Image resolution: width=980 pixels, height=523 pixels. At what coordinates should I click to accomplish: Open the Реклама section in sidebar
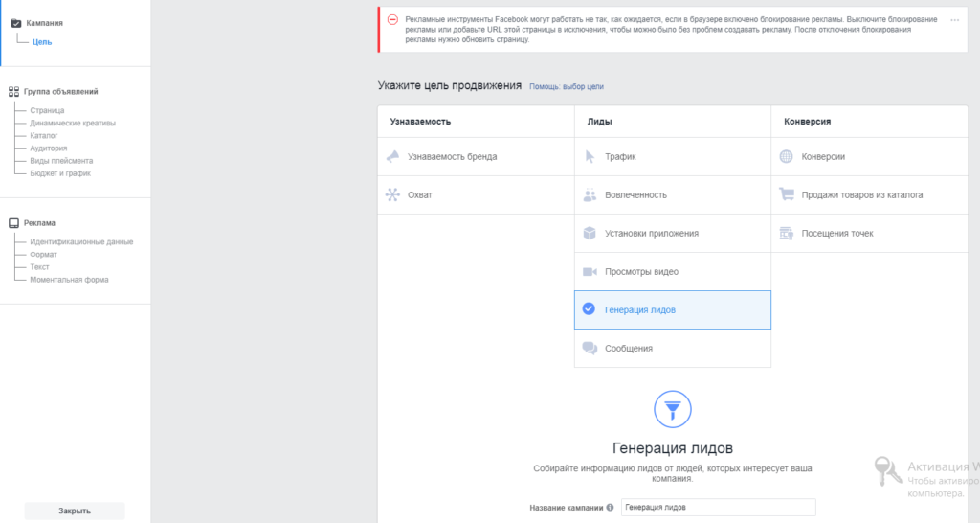coord(39,223)
